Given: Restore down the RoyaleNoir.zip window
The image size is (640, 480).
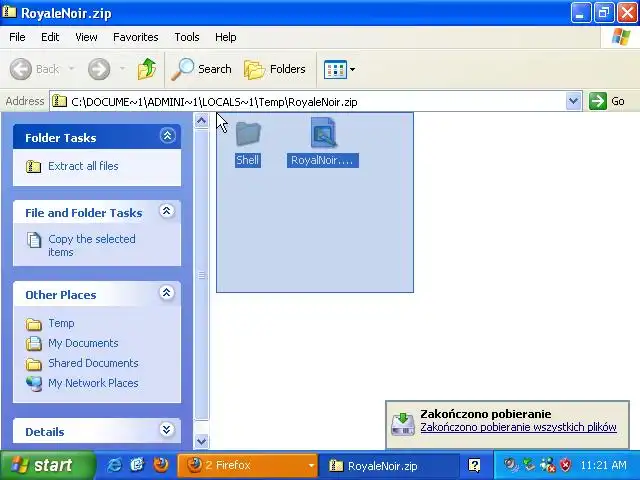Looking at the screenshot, I should click(x=604, y=13).
